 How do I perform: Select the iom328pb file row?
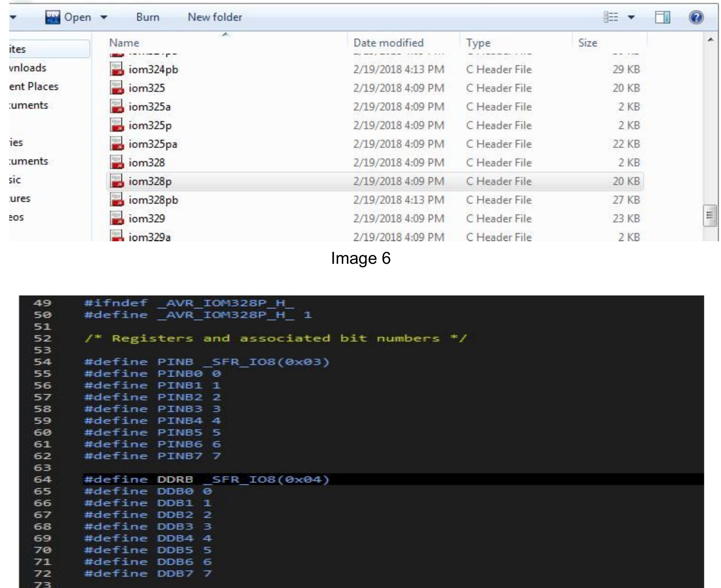click(x=153, y=200)
